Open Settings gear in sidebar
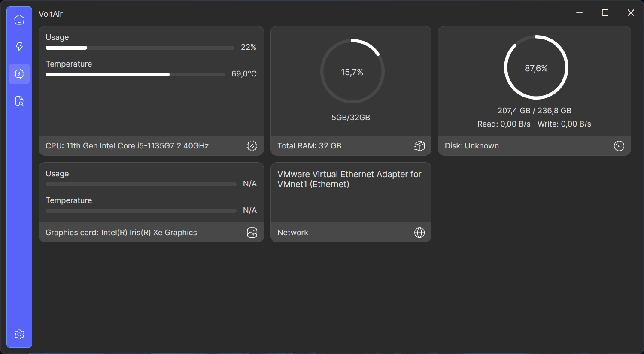Viewport: 644px width, 354px height. click(x=19, y=334)
